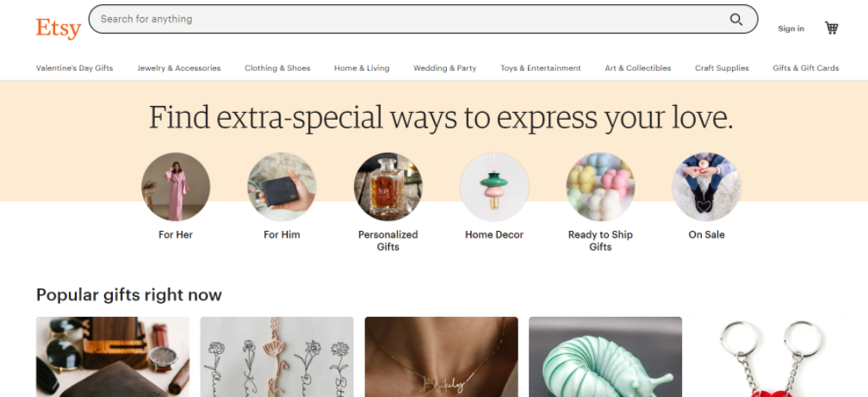Select the For Him wallet image
This screenshot has width=868, height=397.
(282, 187)
